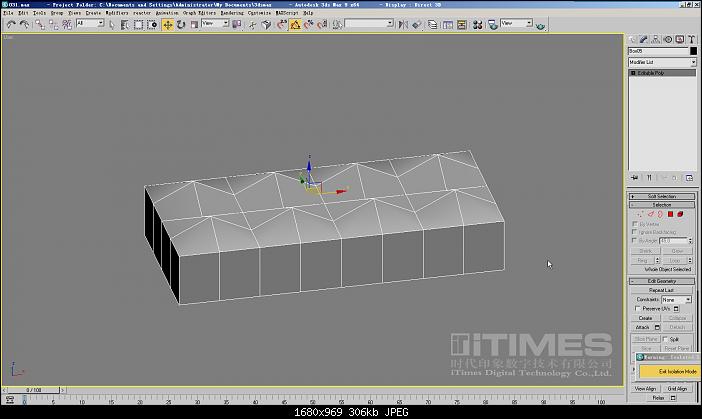The height and width of the screenshot is (419, 702).
Task: Activate the Select and Move tool
Action: 167,25
